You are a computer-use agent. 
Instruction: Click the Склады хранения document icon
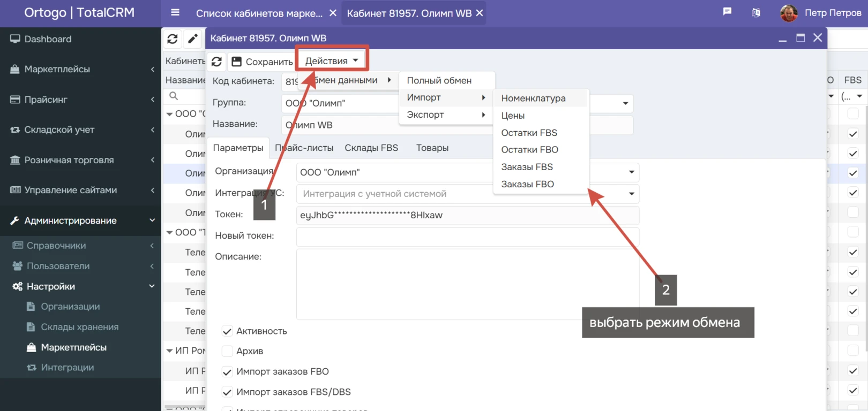(x=31, y=327)
